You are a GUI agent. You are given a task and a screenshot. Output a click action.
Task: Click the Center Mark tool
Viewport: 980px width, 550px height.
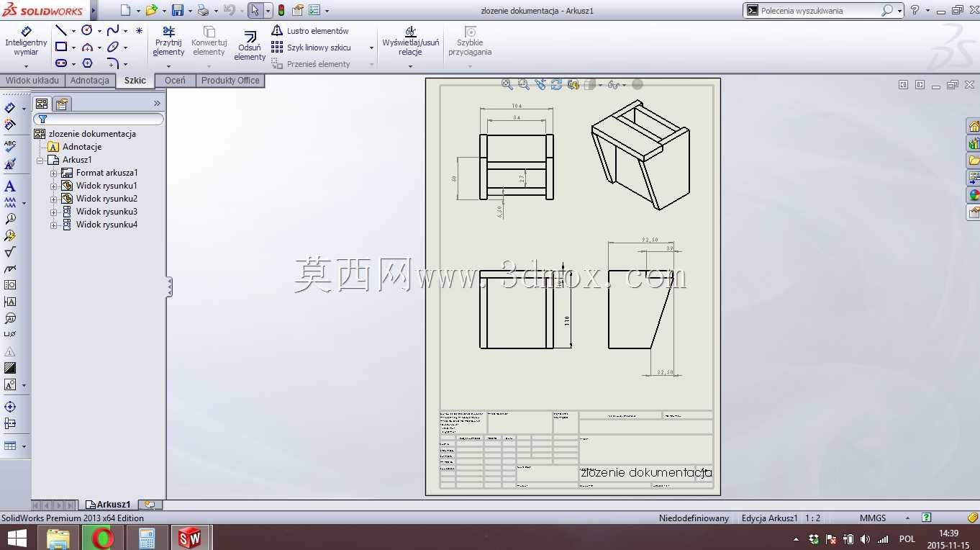10,407
